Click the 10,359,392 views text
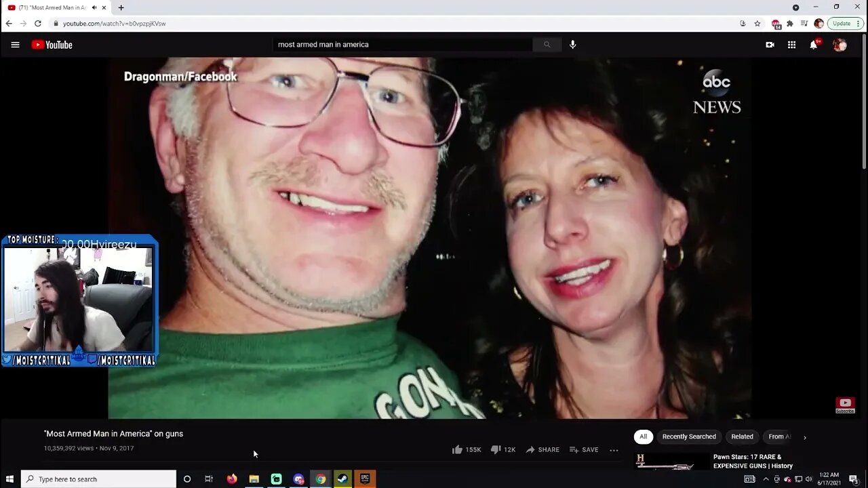The width and height of the screenshot is (868, 488). pos(68,449)
